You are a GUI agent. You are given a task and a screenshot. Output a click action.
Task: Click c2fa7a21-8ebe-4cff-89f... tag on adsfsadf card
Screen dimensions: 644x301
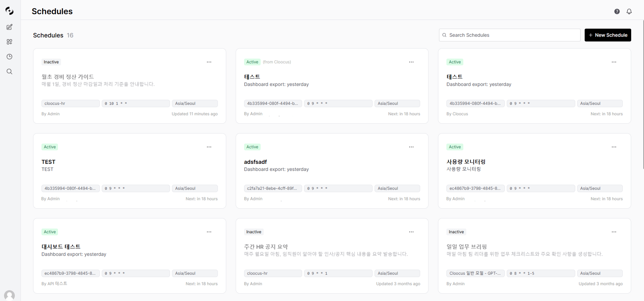click(x=273, y=188)
